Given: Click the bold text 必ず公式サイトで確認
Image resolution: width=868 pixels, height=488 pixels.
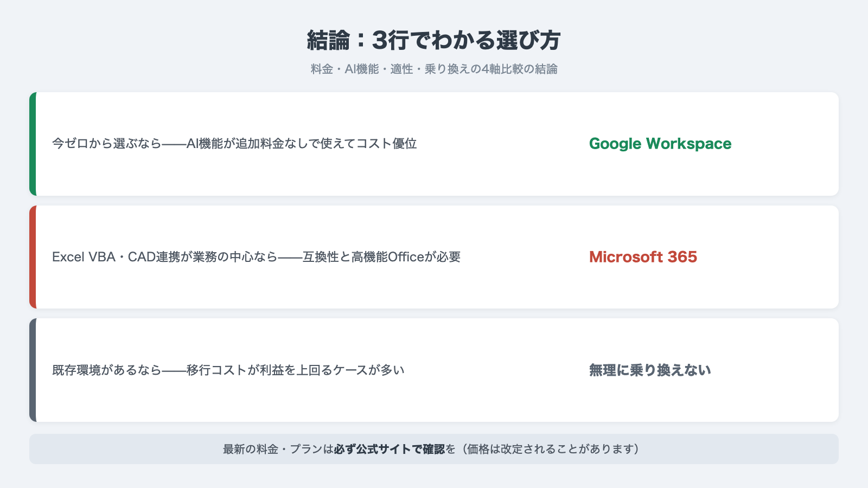Looking at the screenshot, I should click(x=390, y=449).
